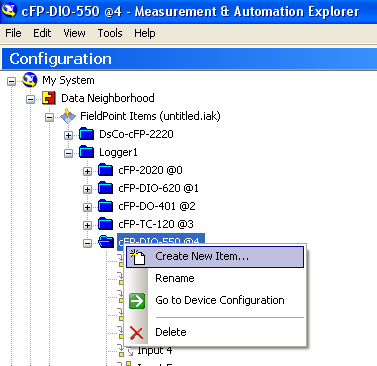Select the Data Neighborhood red icon
Screen dimensions: 377x366
pyautogui.click(x=49, y=98)
